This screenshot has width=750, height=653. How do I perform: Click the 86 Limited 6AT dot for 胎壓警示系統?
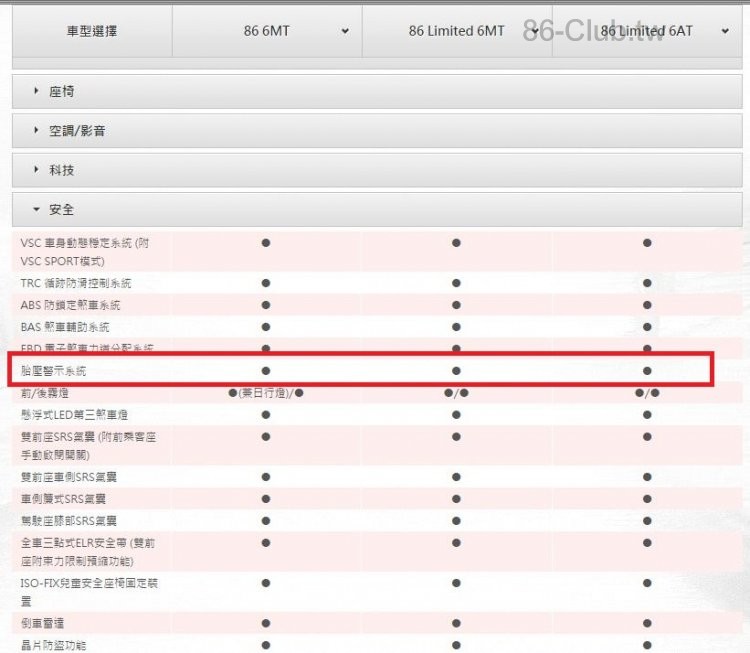tap(647, 371)
